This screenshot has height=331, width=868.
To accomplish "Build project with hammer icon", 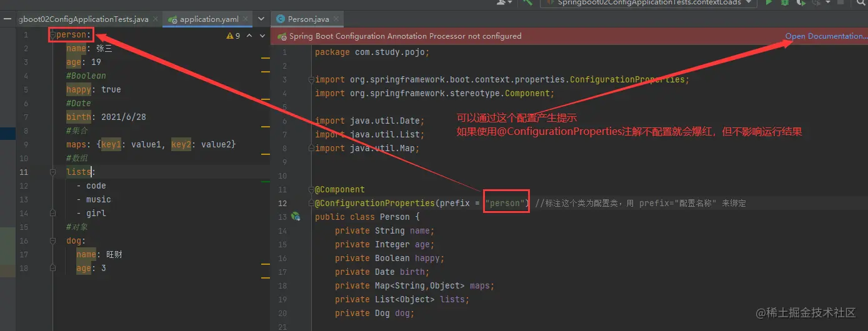I will 528,2.
